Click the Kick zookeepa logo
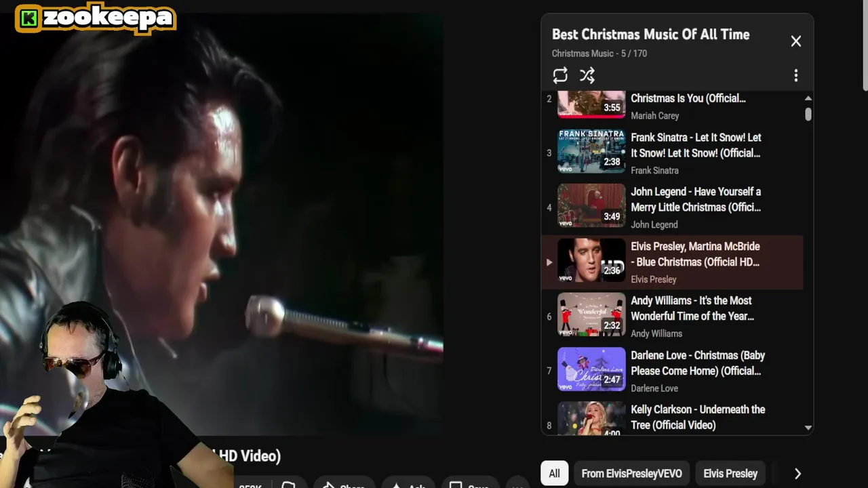 pos(96,18)
